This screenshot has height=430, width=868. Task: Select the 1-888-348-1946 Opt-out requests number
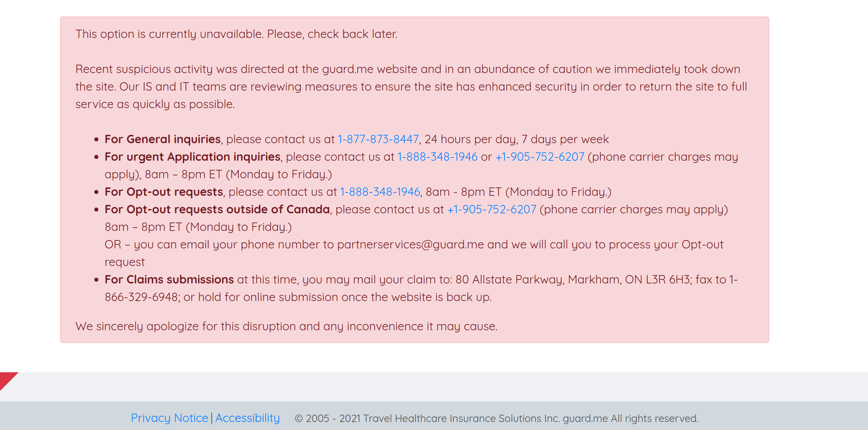click(x=380, y=191)
